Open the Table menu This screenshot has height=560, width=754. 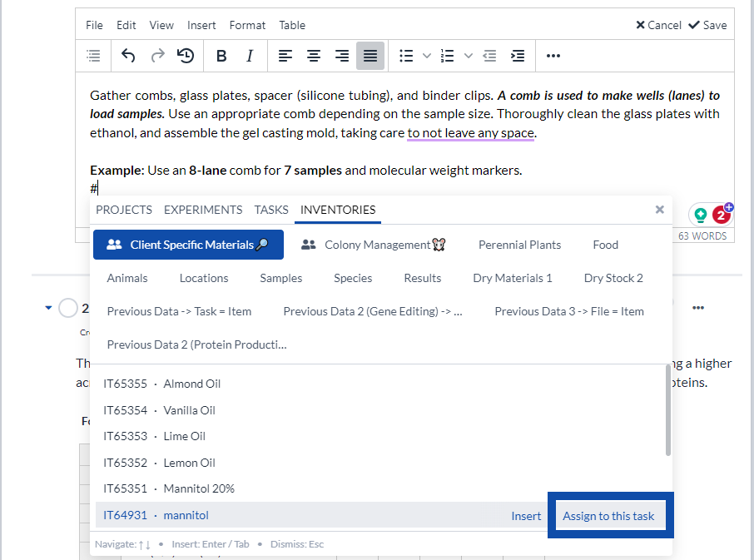(292, 25)
